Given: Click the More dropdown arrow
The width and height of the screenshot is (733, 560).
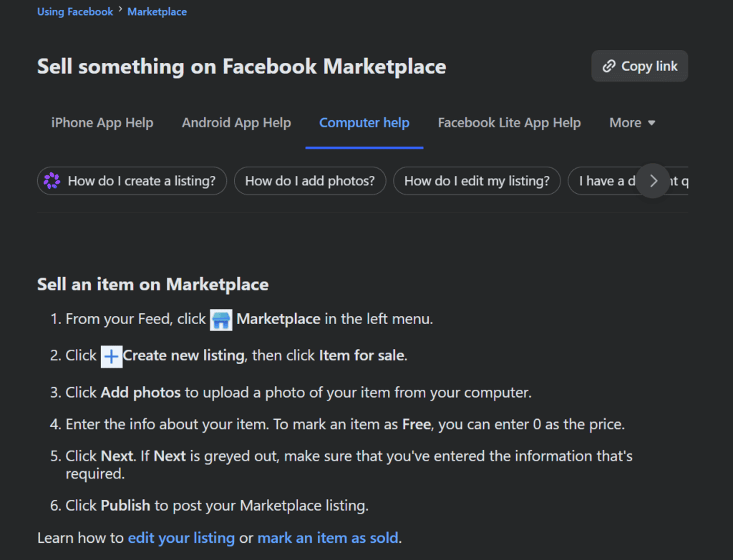Looking at the screenshot, I should (x=651, y=123).
